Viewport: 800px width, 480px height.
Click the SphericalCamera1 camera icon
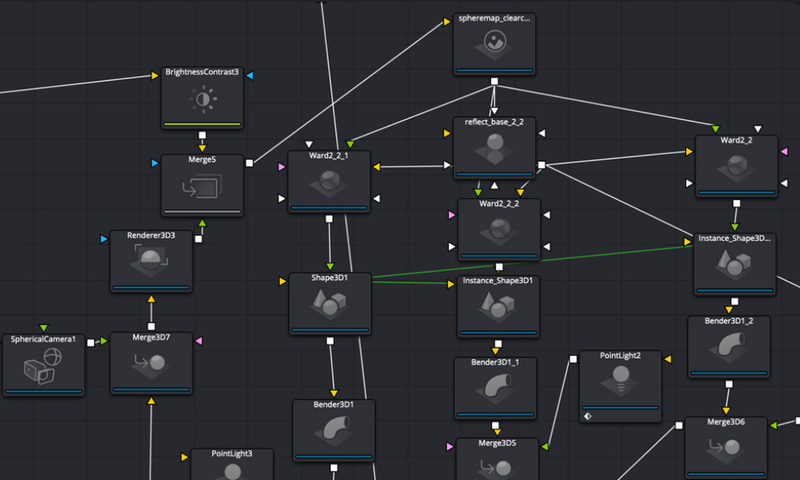click(x=43, y=365)
